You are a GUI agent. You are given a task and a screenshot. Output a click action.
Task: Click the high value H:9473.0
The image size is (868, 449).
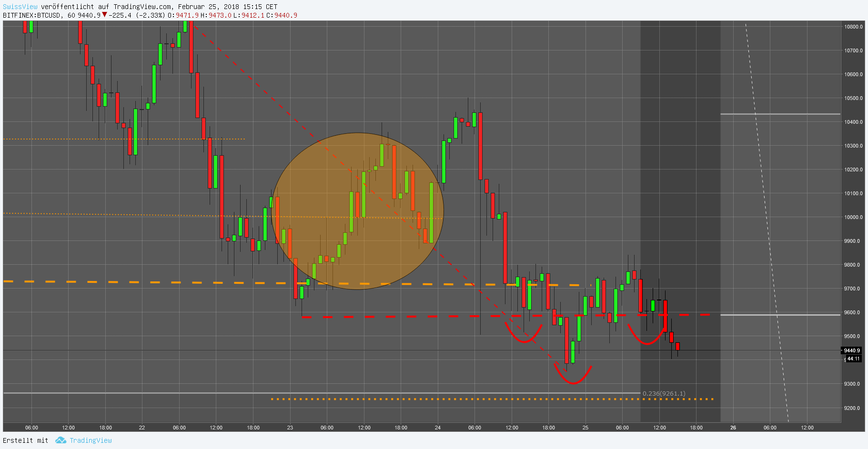click(x=216, y=15)
